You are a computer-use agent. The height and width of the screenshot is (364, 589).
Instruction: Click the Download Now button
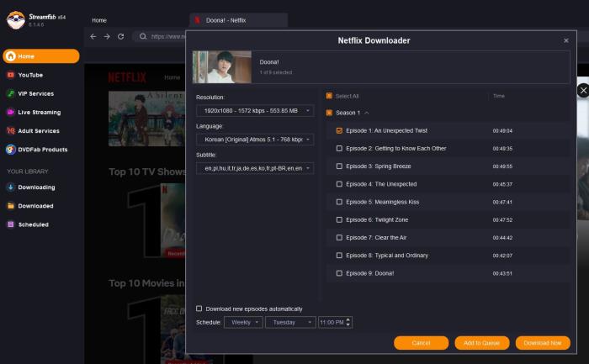click(541, 343)
